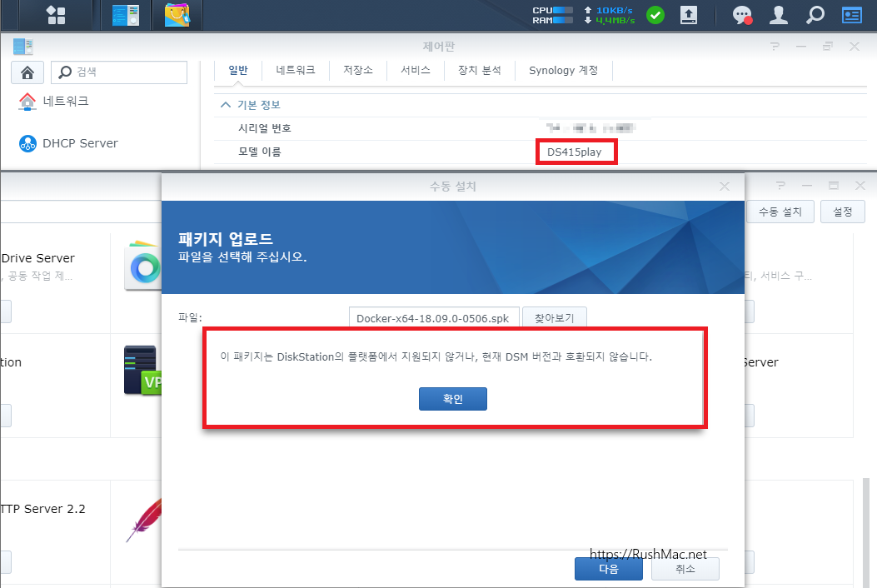Screen dimensions: 877x588
Task: Open the DSM search magnifier icon
Action: pyautogui.click(x=815, y=15)
